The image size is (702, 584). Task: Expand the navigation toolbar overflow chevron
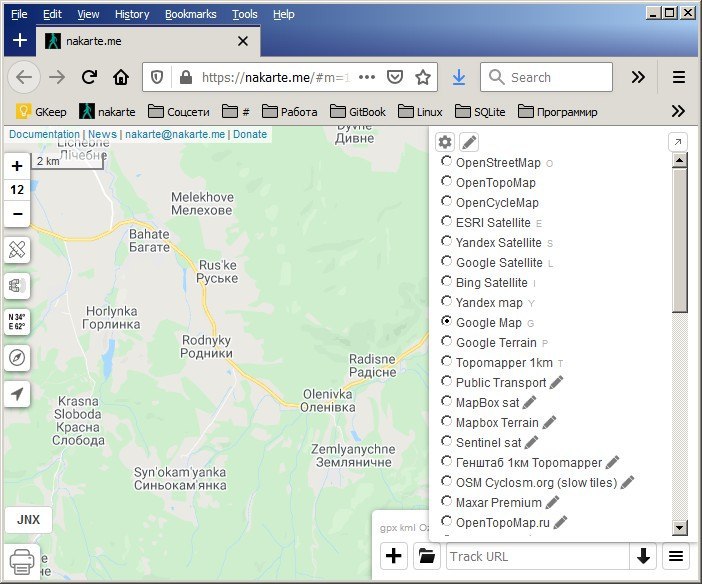pyautogui.click(x=638, y=77)
